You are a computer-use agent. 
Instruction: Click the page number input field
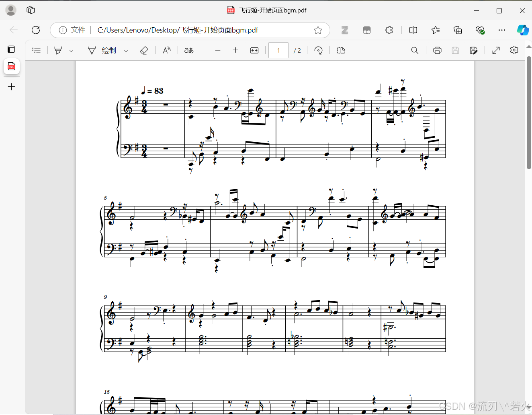278,50
